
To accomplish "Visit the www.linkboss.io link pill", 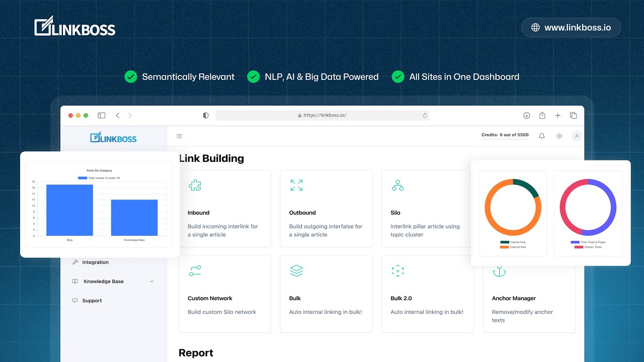I will pyautogui.click(x=571, y=28).
